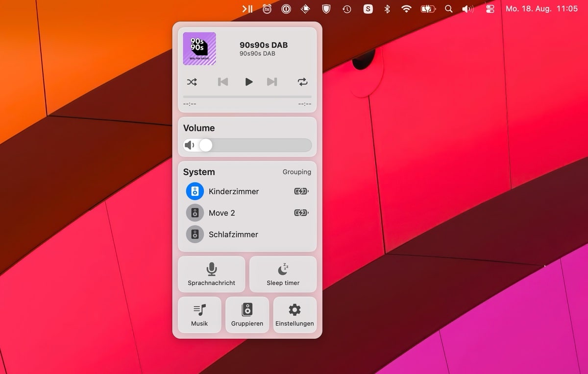588x374 pixels.
Task: Open Grouping options in the System panel
Action: coord(296,172)
